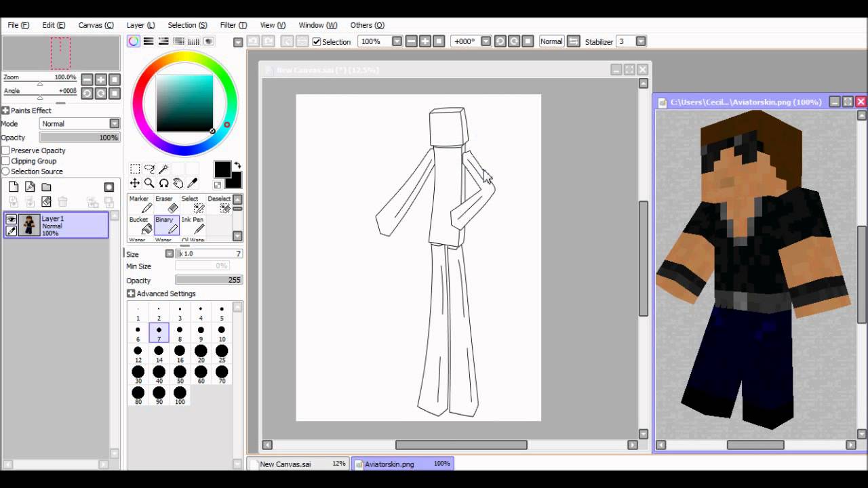Open the Window menu
This screenshot has height=488, width=868.
317,25
